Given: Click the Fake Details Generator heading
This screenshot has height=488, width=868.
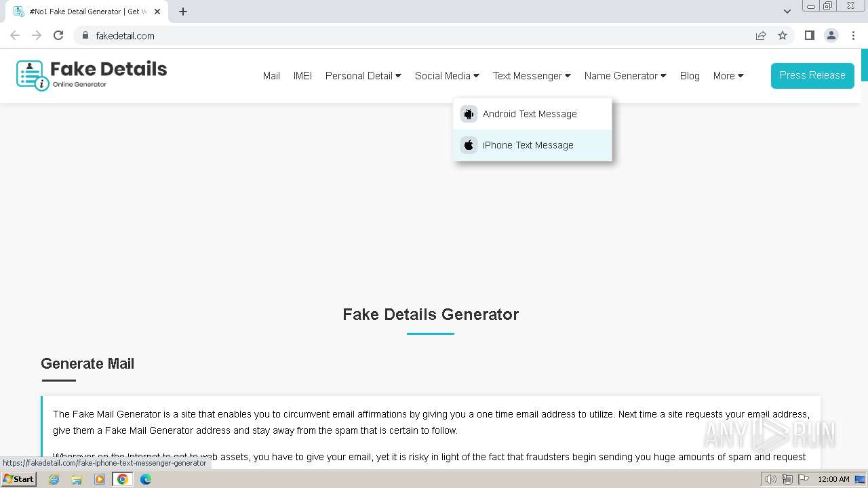Looking at the screenshot, I should (431, 314).
